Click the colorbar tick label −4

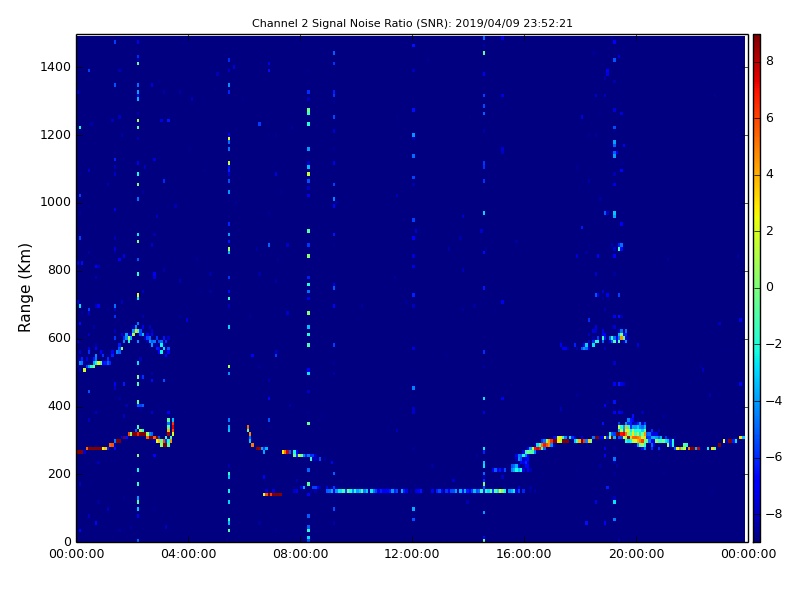(x=774, y=401)
